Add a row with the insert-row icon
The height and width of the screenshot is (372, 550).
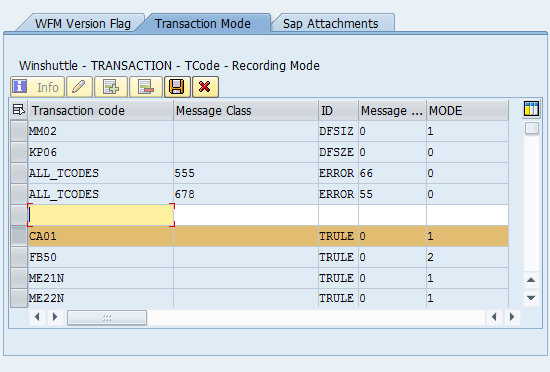[x=111, y=87]
